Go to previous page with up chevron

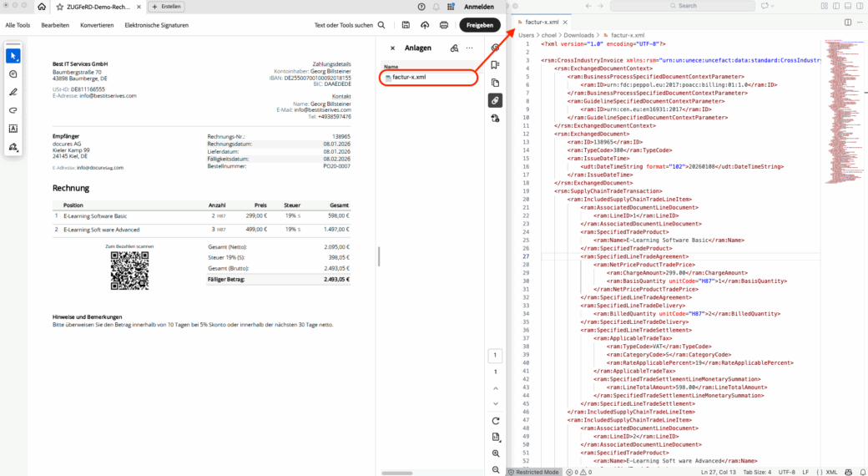point(496,388)
